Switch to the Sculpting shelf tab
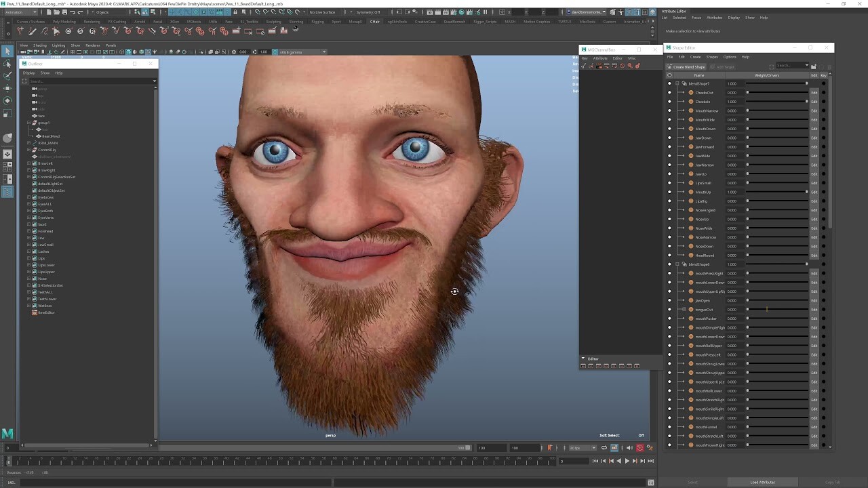This screenshot has width=868, height=488. click(x=274, y=21)
